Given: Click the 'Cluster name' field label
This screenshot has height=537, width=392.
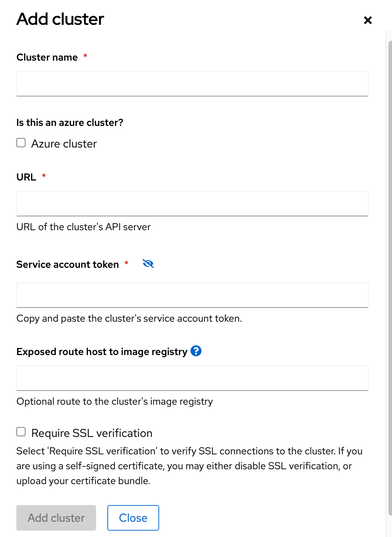Looking at the screenshot, I should pos(47,57).
